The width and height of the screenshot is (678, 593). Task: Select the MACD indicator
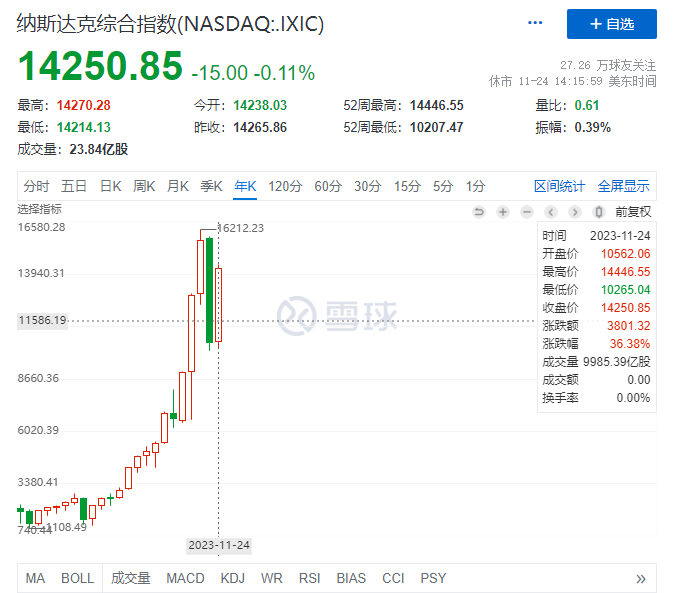pos(185,578)
